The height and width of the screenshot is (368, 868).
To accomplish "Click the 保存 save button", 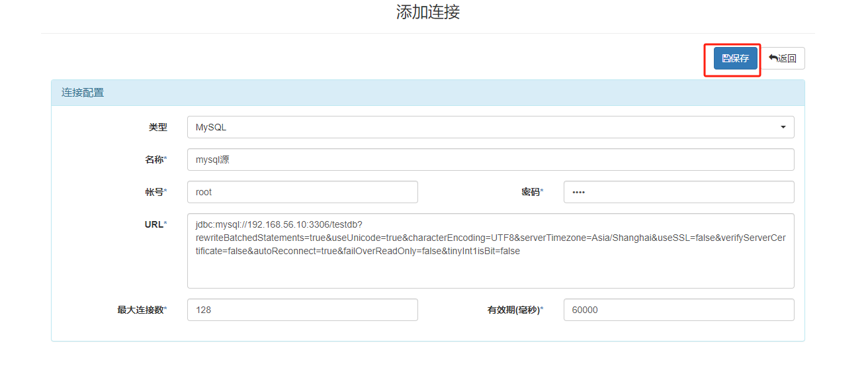I will [x=735, y=58].
